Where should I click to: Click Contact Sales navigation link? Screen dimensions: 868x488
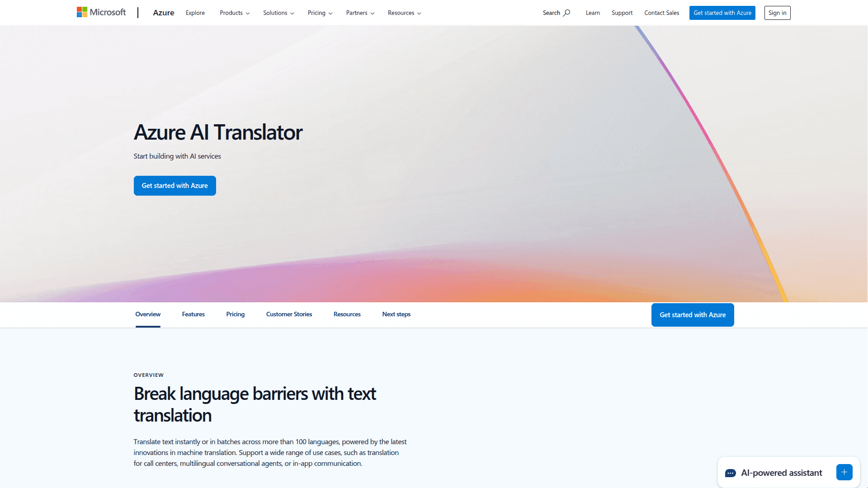click(x=661, y=13)
